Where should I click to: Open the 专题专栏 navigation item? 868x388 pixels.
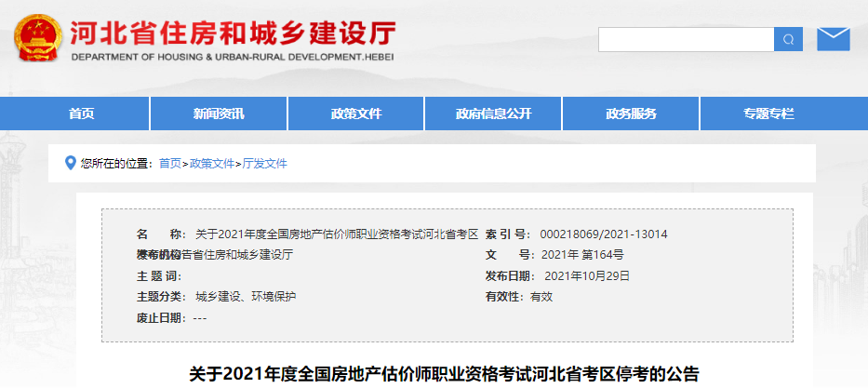tap(768, 114)
